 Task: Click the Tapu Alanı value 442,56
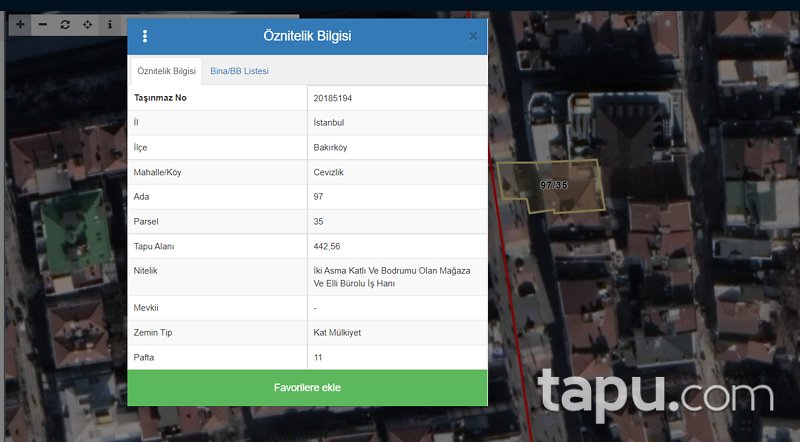328,246
